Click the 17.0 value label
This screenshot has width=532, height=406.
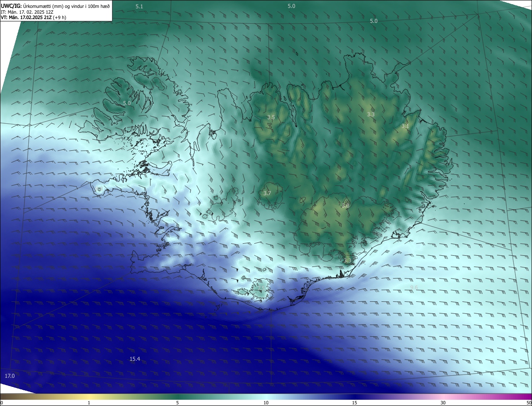pyautogui.click(x=10, y=376)
